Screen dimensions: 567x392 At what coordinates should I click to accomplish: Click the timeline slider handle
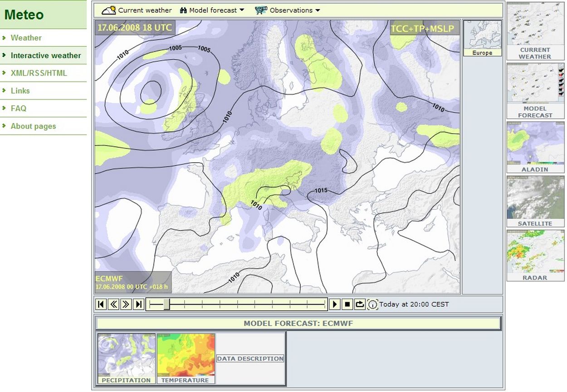pos(166,304)
